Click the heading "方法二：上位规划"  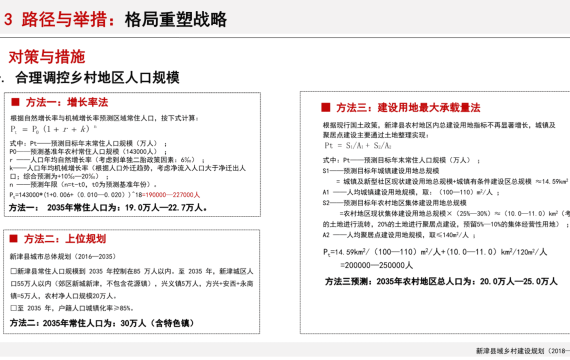tap(65, 239)
